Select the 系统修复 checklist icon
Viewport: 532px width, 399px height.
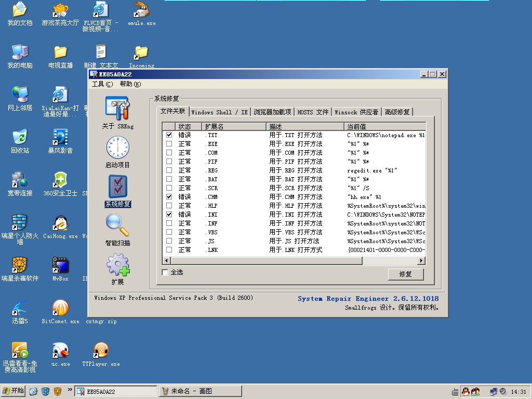tap(117, 186)
